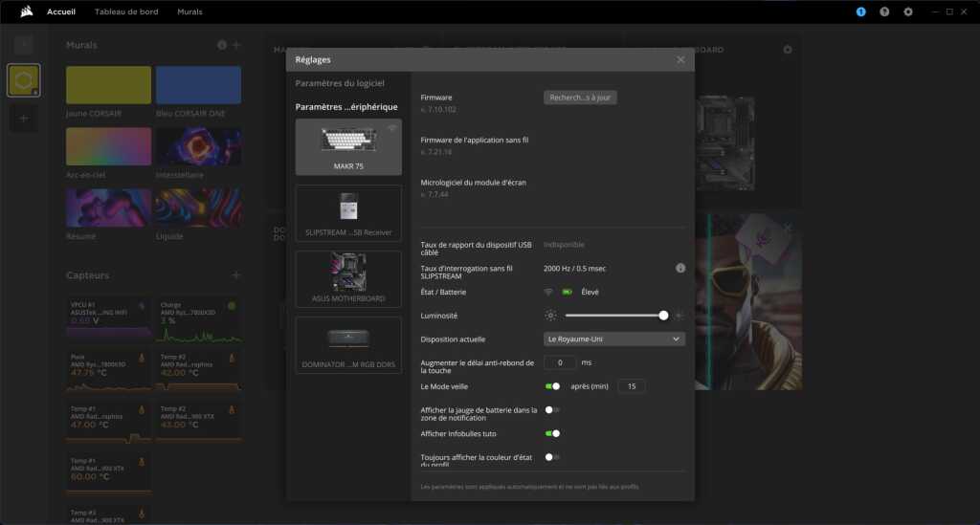This screenshot has width=980, height=525.
Task: Open Paramètres ...ériphérique section
Action: pyautogui.click(x=346, y=107)
